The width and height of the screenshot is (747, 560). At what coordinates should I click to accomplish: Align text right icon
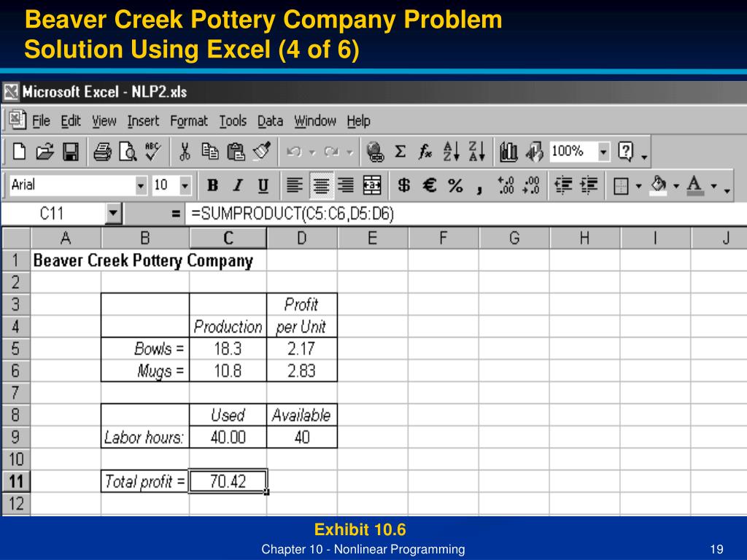[x=346, y=185]
